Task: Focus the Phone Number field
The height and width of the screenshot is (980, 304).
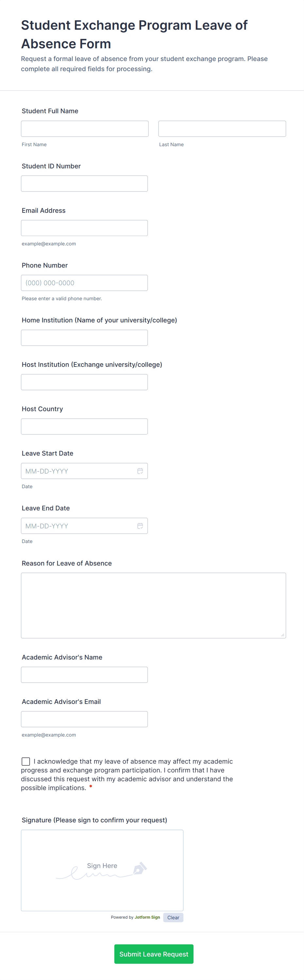Action: [84, 283]
